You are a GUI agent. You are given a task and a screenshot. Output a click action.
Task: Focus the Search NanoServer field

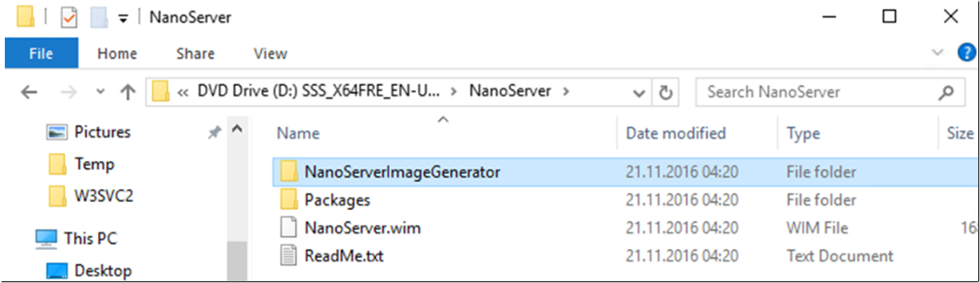point(815,92)
